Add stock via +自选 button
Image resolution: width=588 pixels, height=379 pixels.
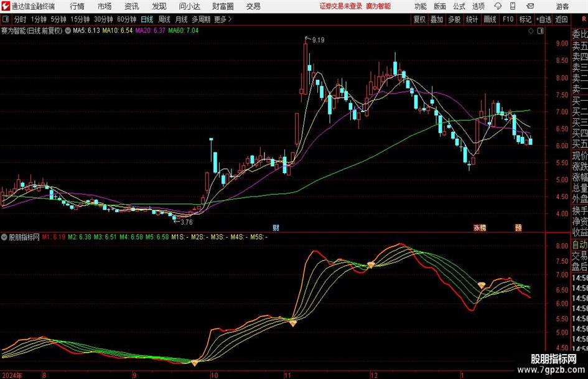tap(544, 19)
